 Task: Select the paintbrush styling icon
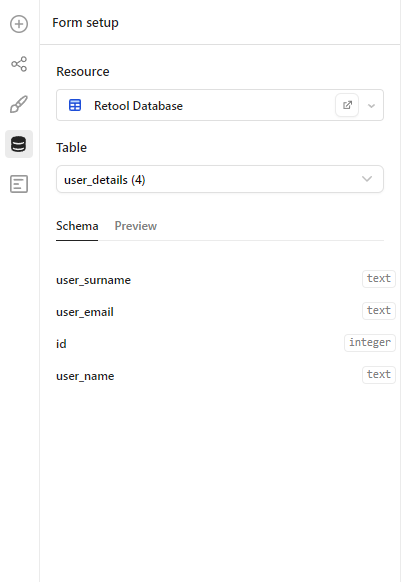(x=19, y=104)
